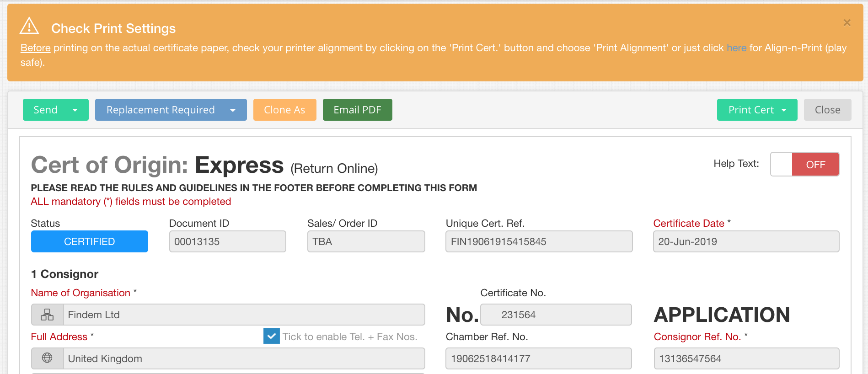Click the 'Full Address' label
The height and width of the screenshot is (374, 868).
pyautogui.click(x=59, y=337)
